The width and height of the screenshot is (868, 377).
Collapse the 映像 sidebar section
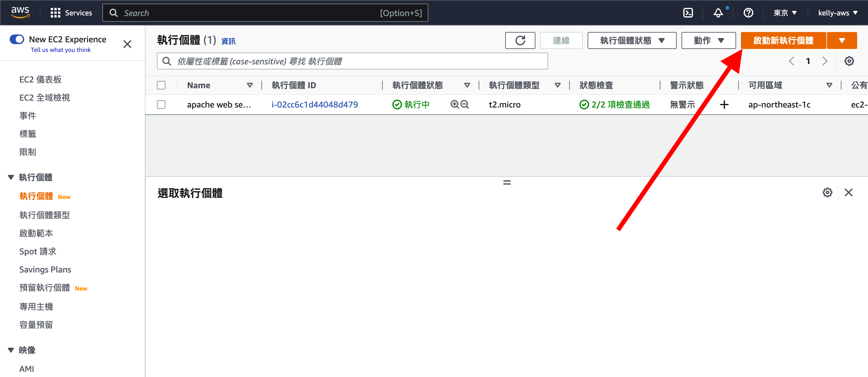click(x=11, y=350)
